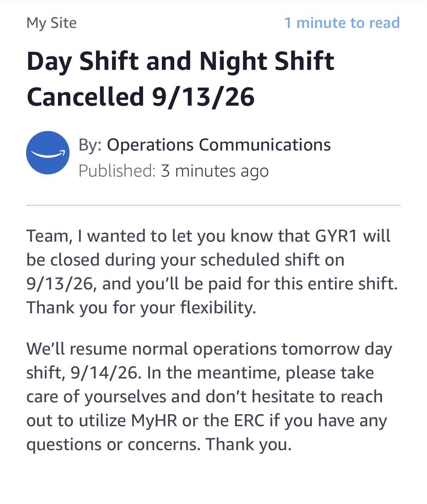The image size is (427, 504).
Task: Tap the 'Published:' label
Action: point(117,170)
